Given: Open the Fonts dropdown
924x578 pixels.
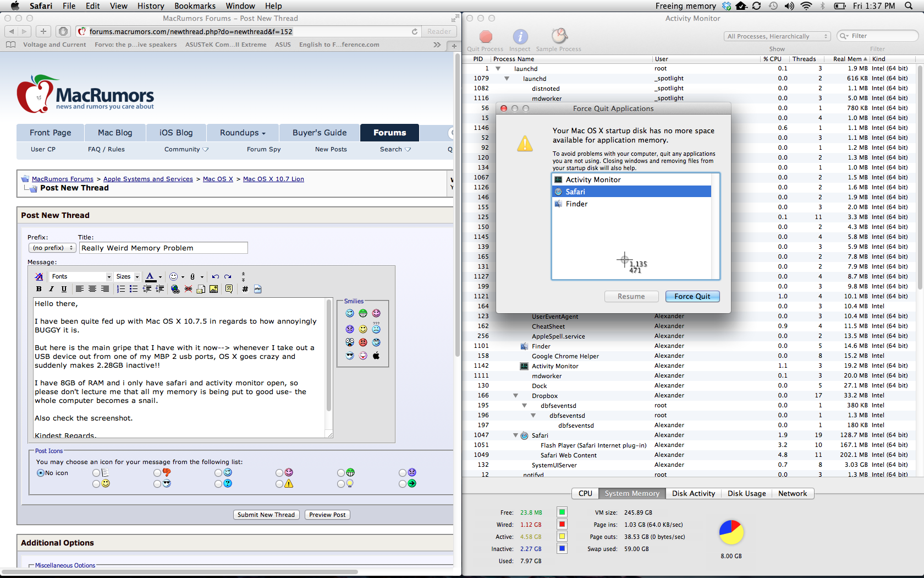Looking at the screenshot, I should (80, 276).
